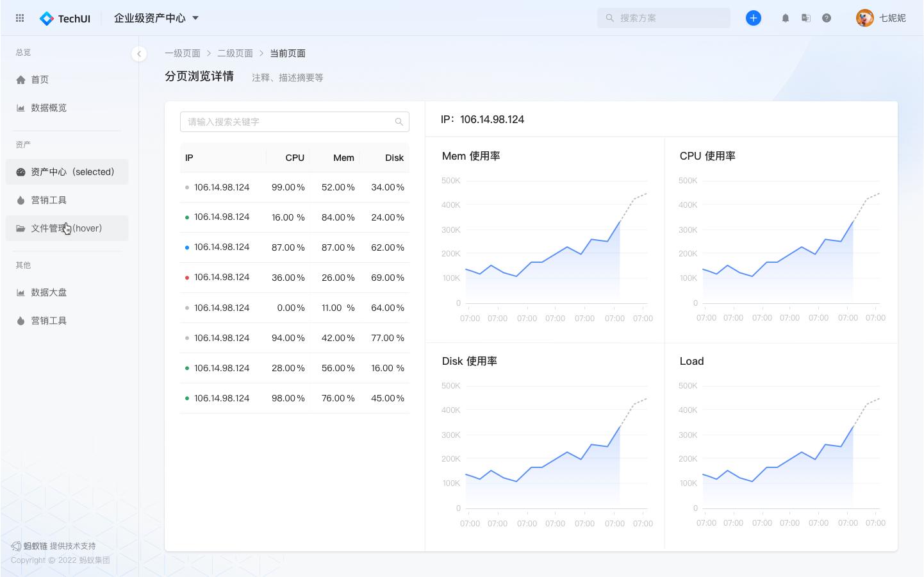924x577 pixels.
Task: Click the home icon beside 首页
Action: click(21, 79)
